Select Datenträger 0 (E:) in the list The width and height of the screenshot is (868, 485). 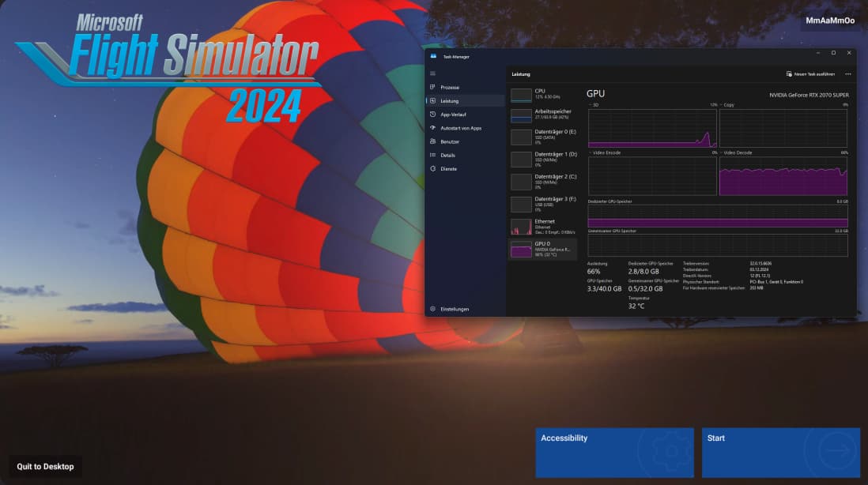tap(542, 137)
